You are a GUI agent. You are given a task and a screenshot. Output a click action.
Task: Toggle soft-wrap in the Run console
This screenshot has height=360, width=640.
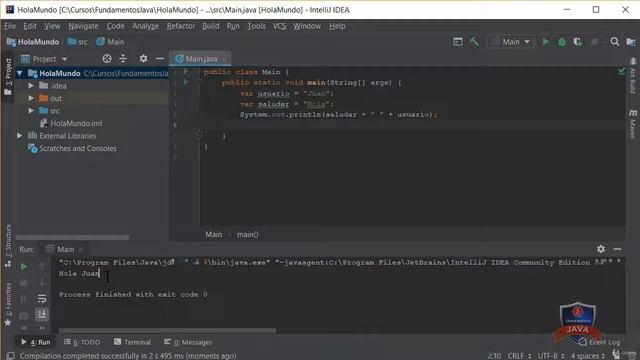(x=42, y=299)
